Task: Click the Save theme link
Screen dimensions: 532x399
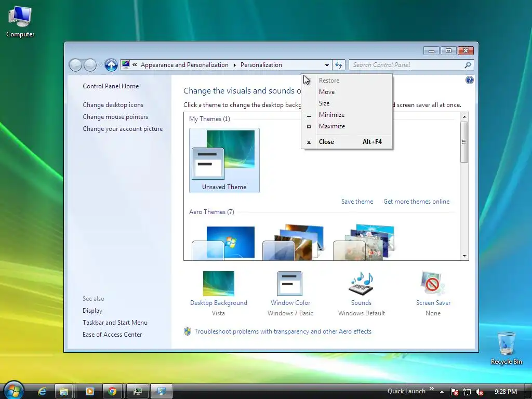Action: [x=357, y=202]
